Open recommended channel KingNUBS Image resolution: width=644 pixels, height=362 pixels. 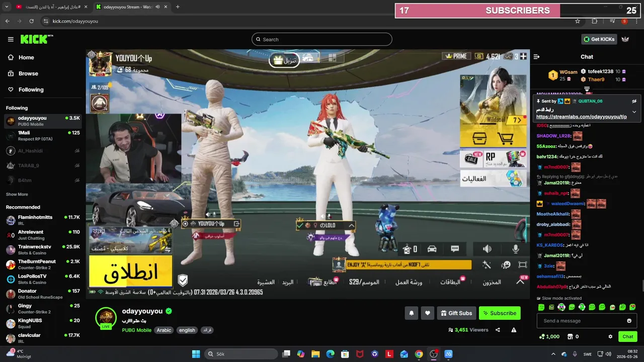coord(43,323)
